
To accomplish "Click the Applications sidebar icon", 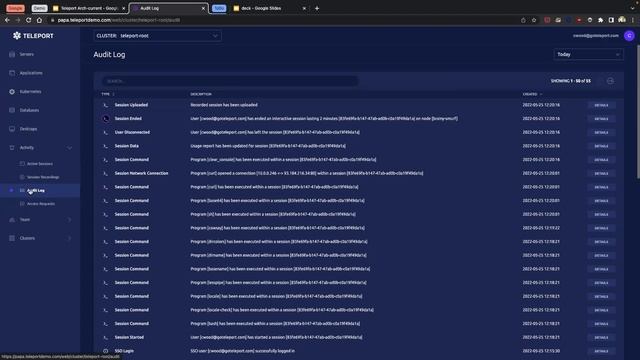I will (12, 73).
